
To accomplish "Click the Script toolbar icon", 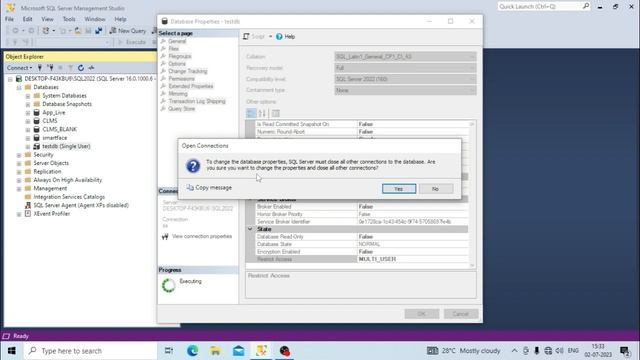I will pyautogui.click(x=246, y=37).
